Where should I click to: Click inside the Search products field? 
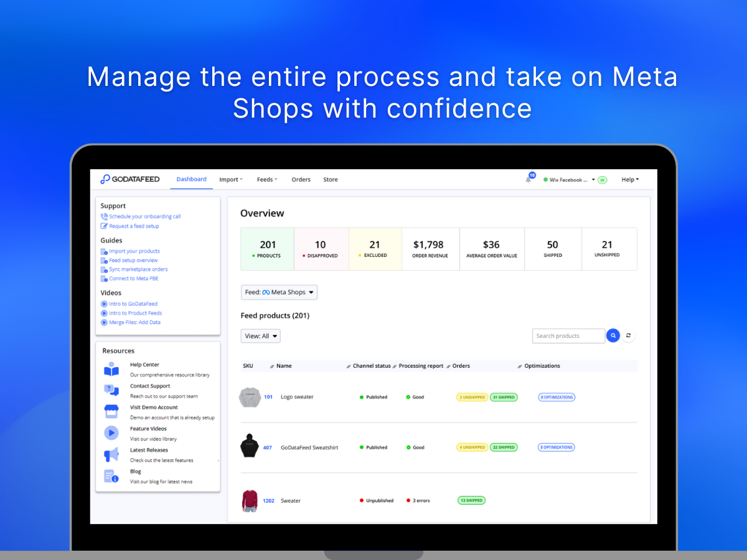pos(568,336)
